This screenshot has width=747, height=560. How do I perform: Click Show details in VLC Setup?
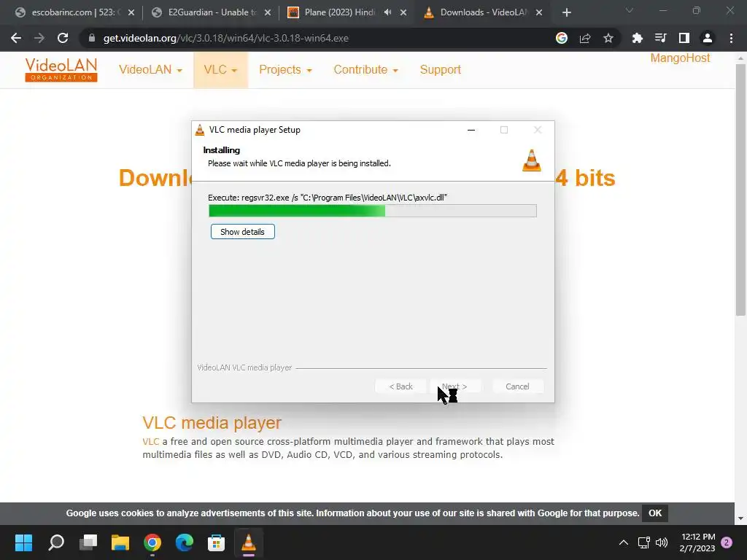coord(242,232)
